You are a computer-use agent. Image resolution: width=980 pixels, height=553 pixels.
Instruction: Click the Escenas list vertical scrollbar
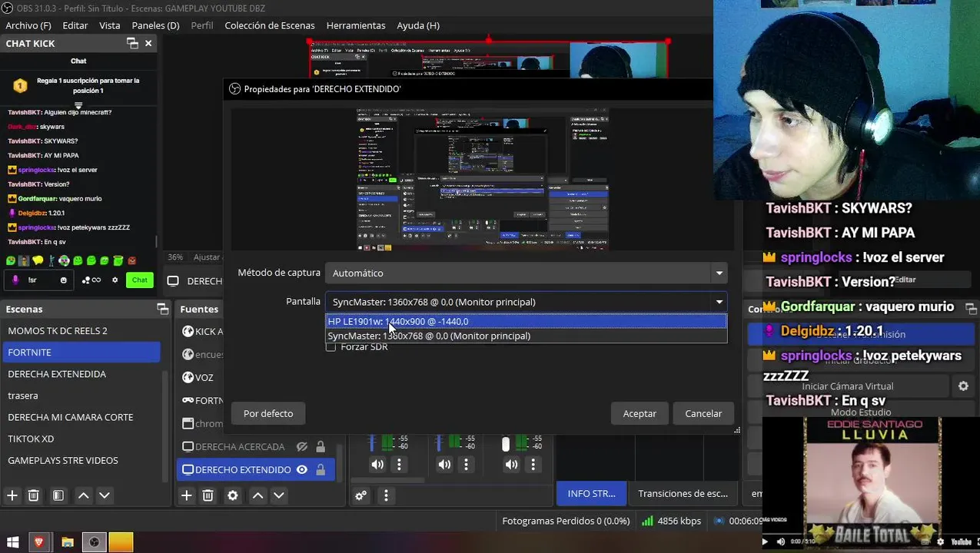pyautogui.click(x=164, y=426)
